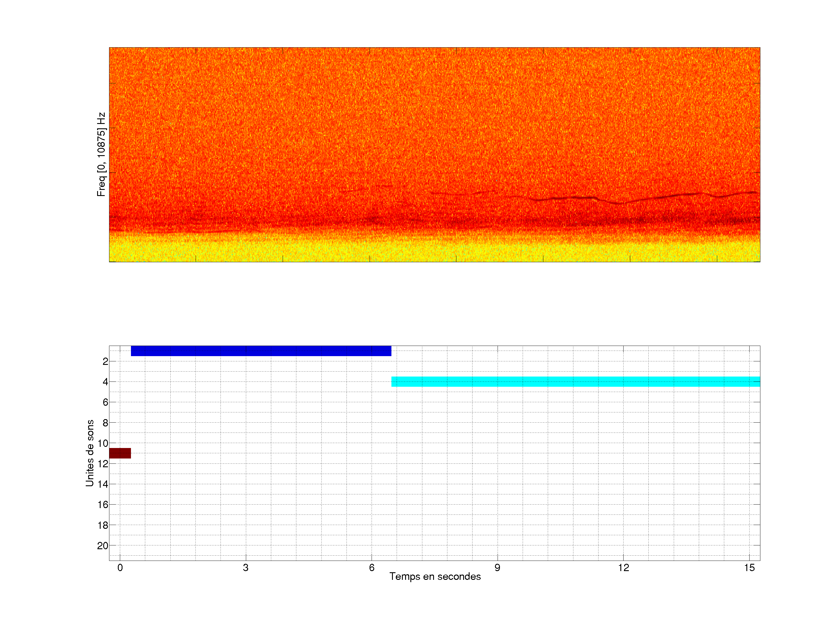Click y-axis tick label 14
This screenshot has width=840, height=630.
(x=103, y=484)
